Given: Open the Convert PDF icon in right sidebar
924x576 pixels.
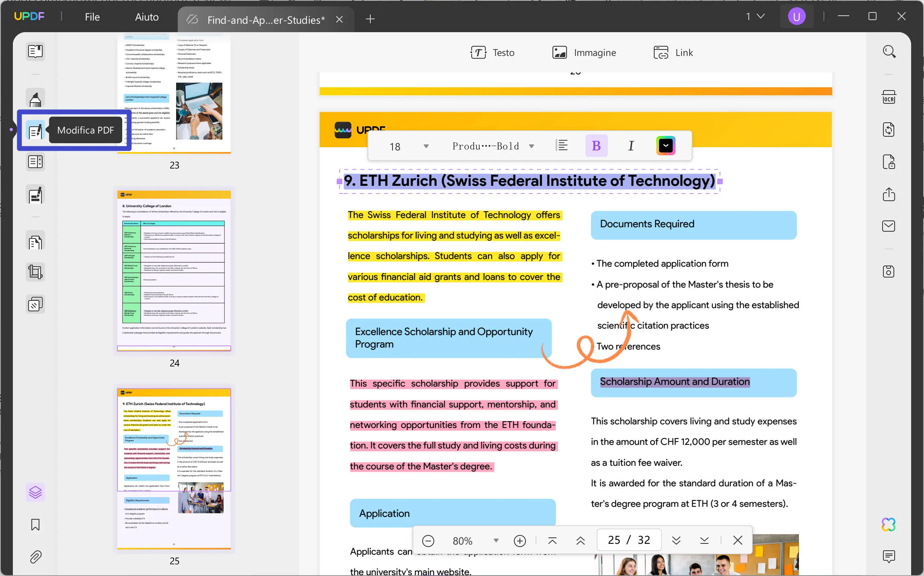Looking at the screenshot, I should click(x=889, y=130).
